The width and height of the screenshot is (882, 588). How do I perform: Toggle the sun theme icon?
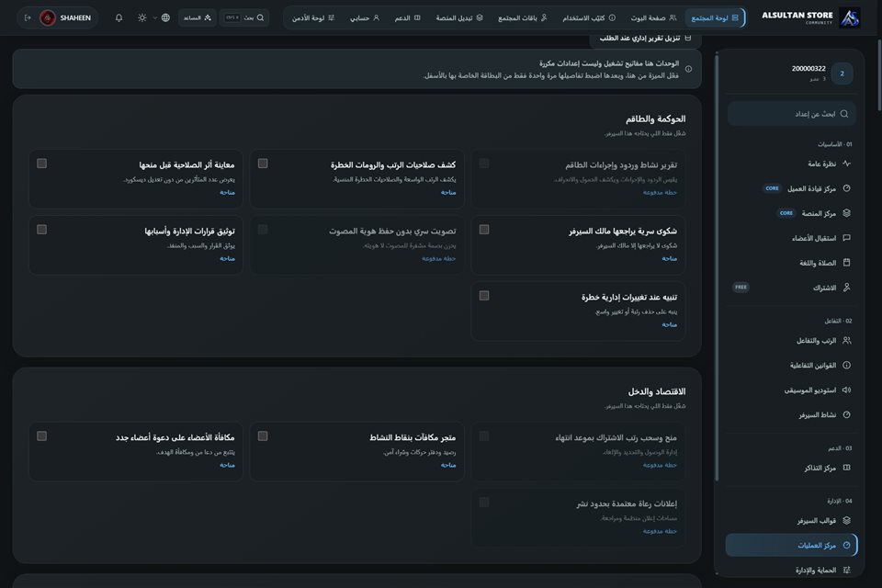(142, 18)
